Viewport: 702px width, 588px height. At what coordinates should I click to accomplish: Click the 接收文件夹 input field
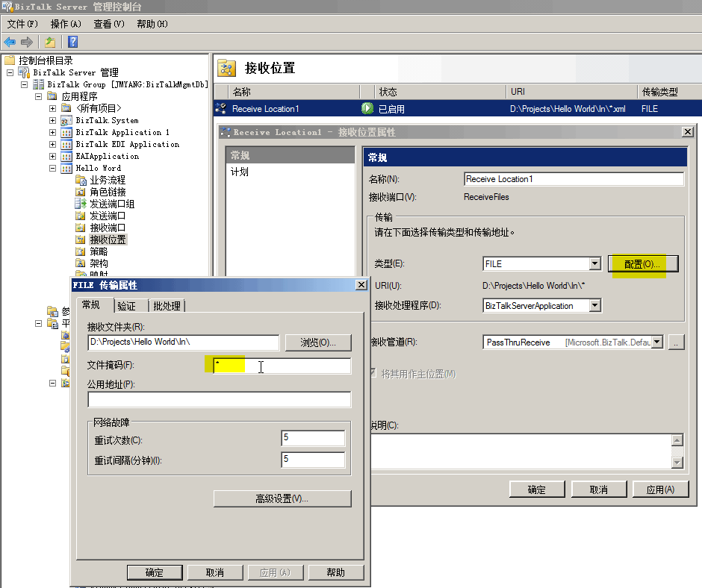[x=184, y=343]
